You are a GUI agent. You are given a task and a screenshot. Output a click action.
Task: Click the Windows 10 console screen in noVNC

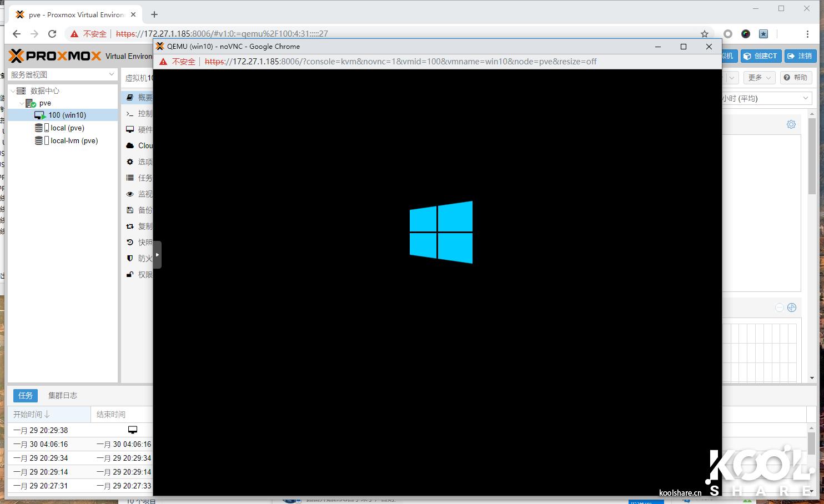coord(438,283)
